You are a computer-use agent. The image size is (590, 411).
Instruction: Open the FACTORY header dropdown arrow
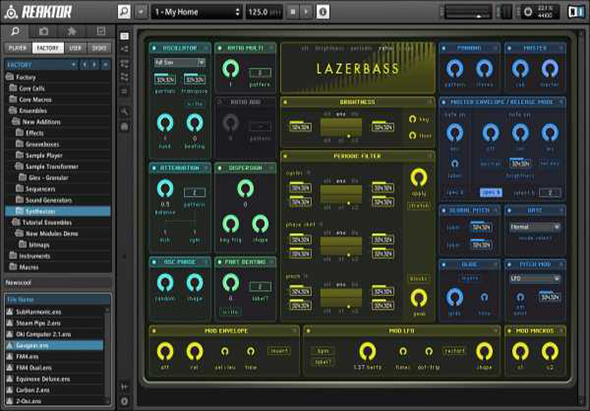pyautogui.click(x=73, y=65)
